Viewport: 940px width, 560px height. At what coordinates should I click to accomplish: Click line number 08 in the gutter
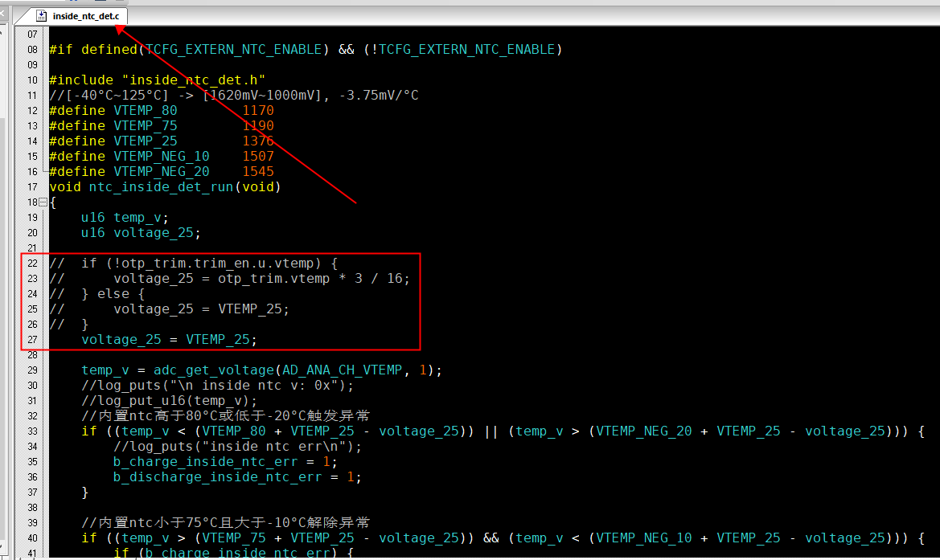[x=32, y=50]
